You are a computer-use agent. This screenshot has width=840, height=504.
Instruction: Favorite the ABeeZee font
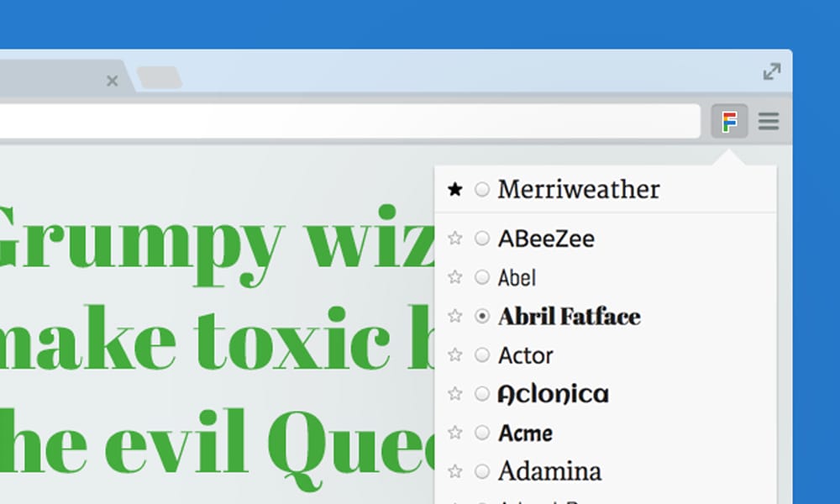[454, 239]
